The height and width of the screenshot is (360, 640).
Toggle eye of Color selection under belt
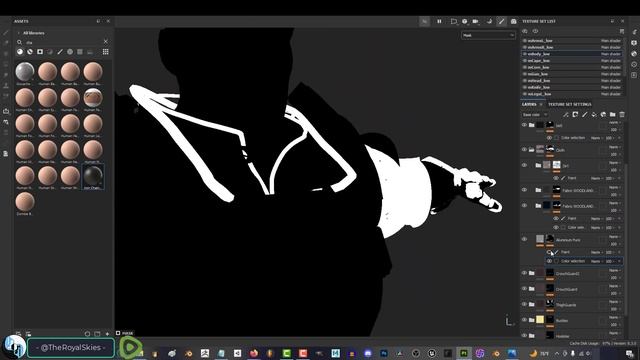tap(549, 138)
